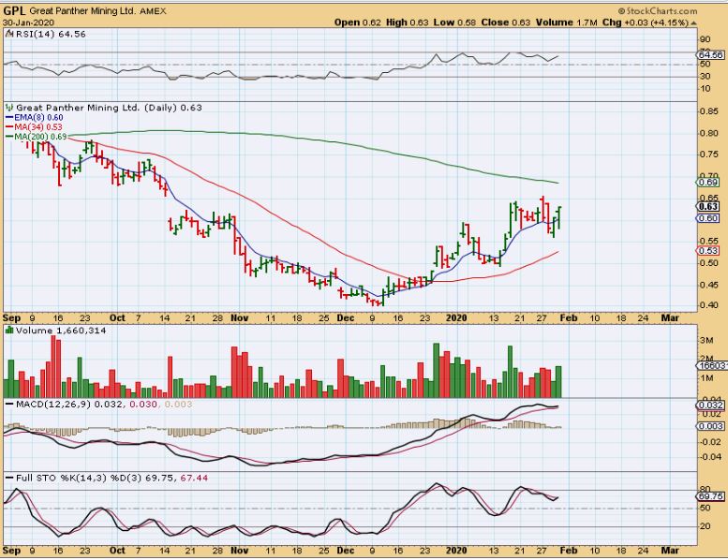Image resolution: width=728 pixels, height=560 pixels.
Task: Click the line icon before MACD(12,26,9)
Action: (x=9, y=405)
